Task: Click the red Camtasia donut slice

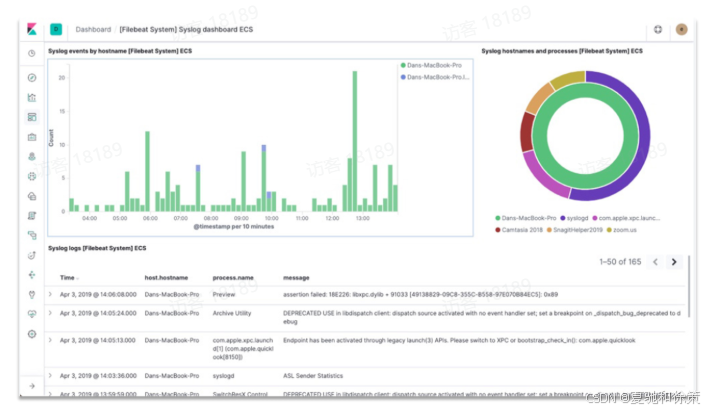Action: 527,132
